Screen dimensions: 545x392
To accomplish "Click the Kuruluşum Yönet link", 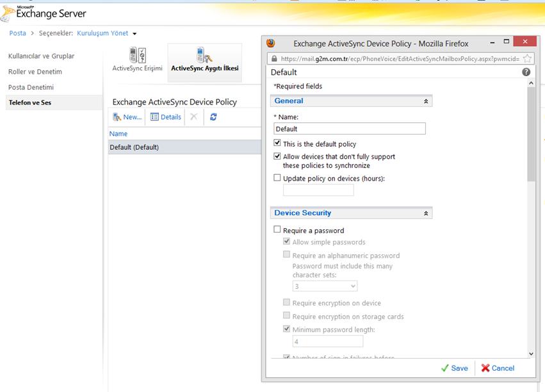I will 102,33.
